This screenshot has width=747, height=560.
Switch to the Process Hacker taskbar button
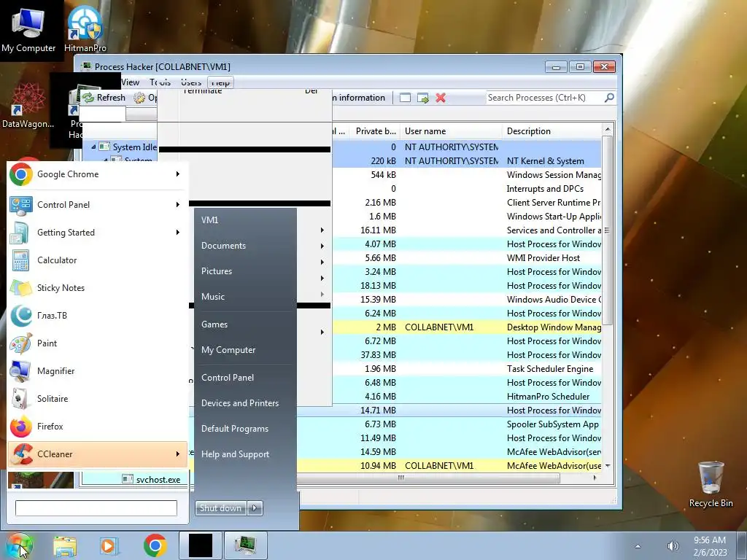tap(245, 545)
